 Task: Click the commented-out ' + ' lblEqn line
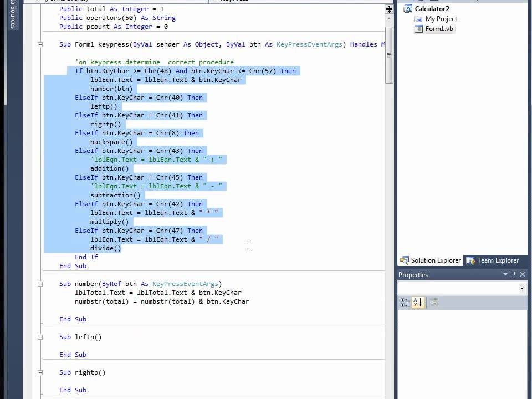[x=156, y=160]
